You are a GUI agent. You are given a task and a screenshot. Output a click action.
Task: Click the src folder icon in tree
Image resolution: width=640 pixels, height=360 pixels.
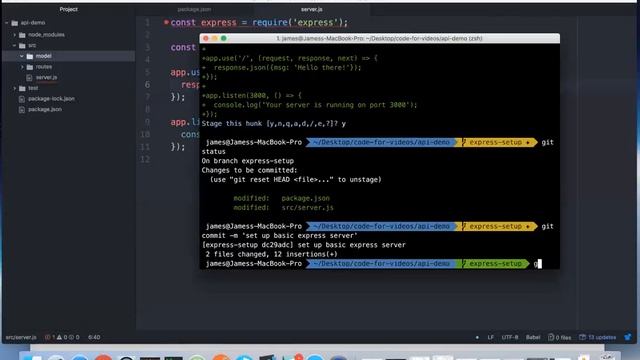coord(22,46)
